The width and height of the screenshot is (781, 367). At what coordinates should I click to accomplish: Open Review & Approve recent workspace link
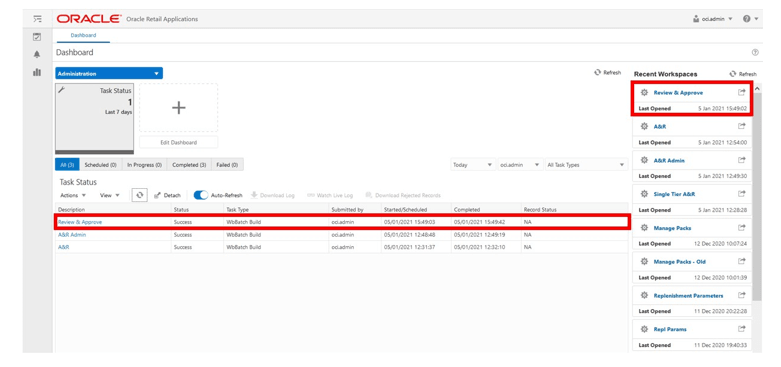tap(678, 93)
